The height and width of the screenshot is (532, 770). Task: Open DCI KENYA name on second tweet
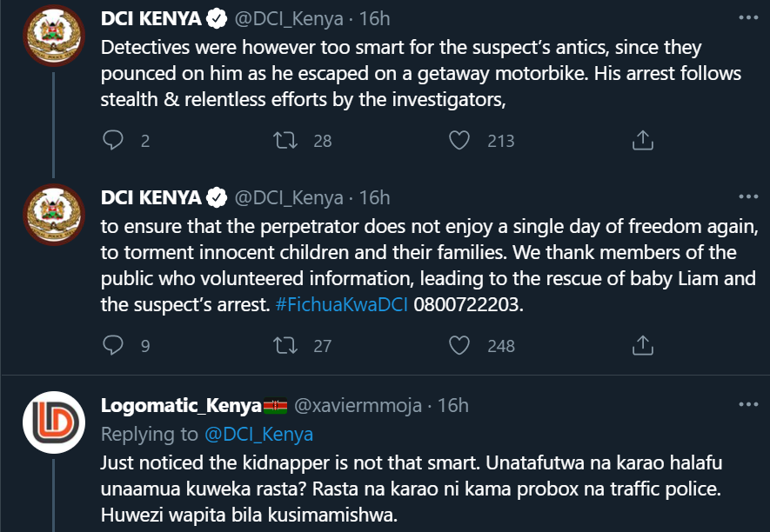pyautogui.click(x=151, y=198)
